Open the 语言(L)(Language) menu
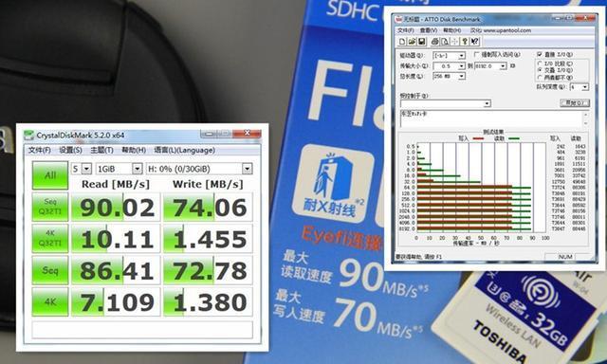 [184, 150]
